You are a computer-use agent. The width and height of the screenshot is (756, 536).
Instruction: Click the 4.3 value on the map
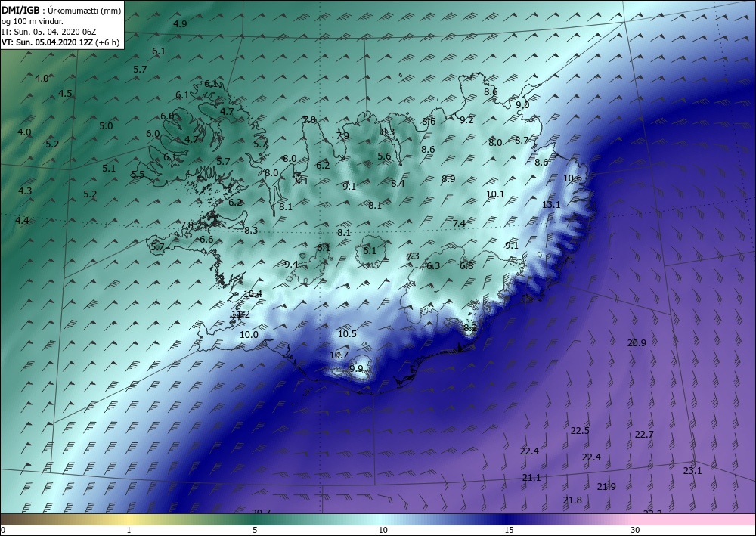25,191
